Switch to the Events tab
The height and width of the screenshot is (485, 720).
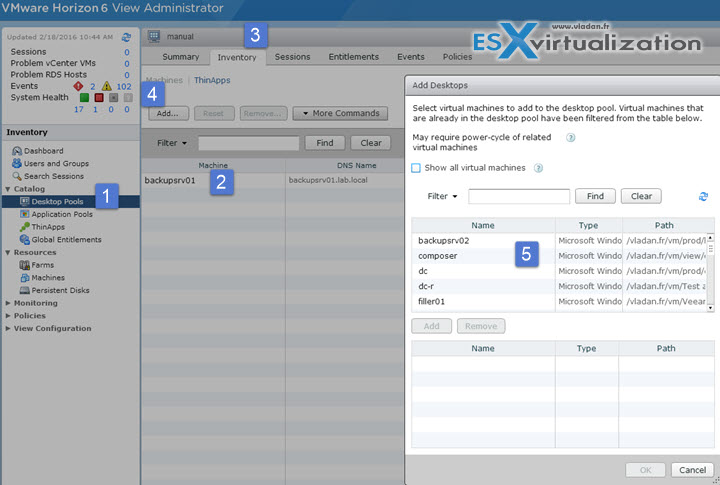[411, 57]
